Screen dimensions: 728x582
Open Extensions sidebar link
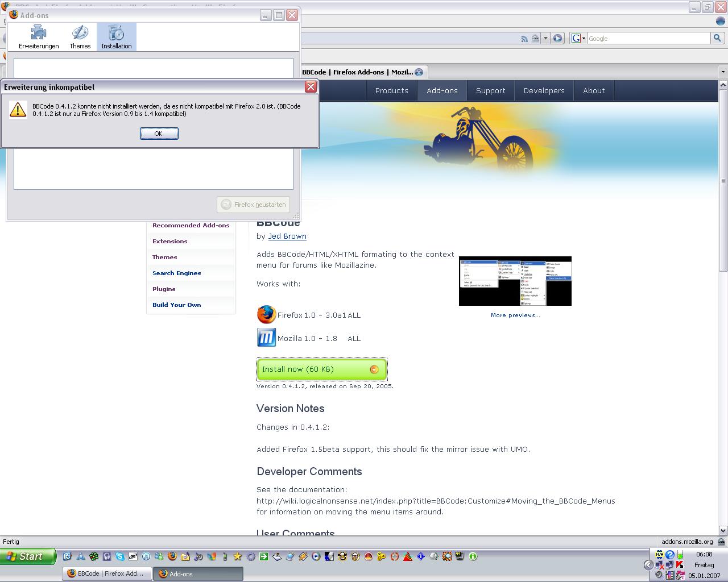click(x=170, y=242)
